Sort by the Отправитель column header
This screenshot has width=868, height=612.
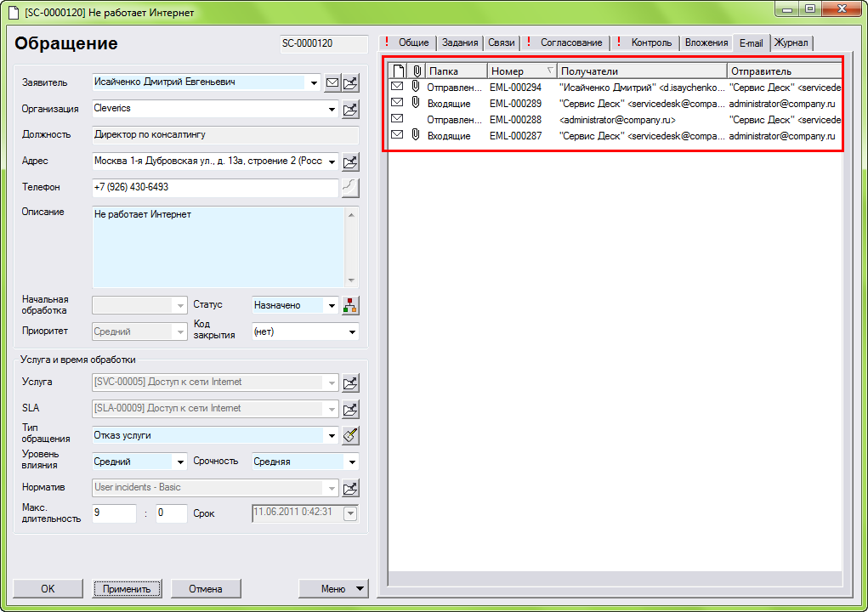[x=785, y=71]
